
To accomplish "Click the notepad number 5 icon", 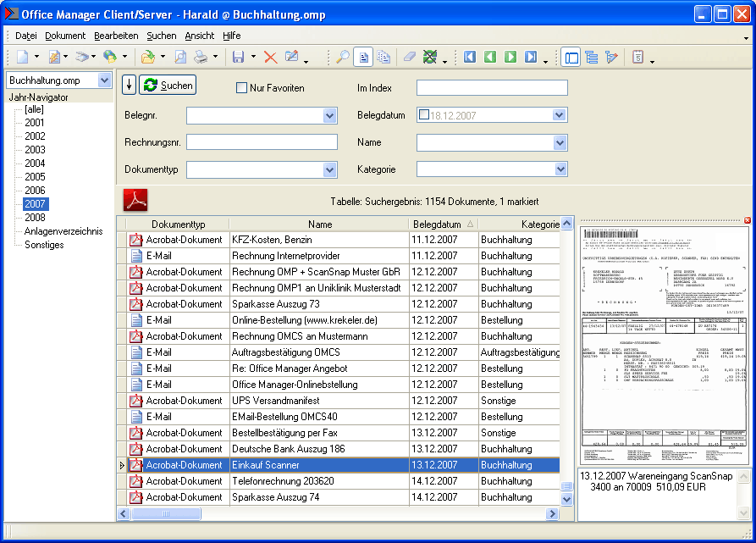I will (637, 57).
